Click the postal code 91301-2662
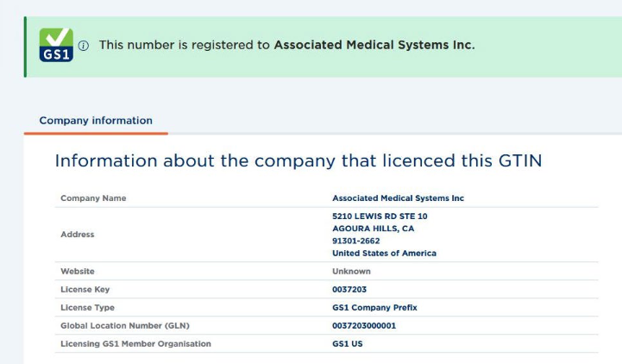Viewport: 622px width, 364px height. tap(355, 241)
